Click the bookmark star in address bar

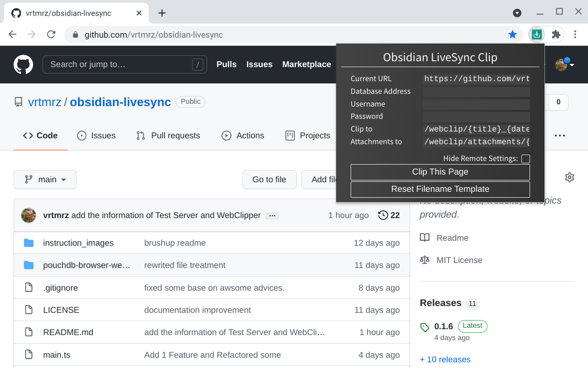513,34
